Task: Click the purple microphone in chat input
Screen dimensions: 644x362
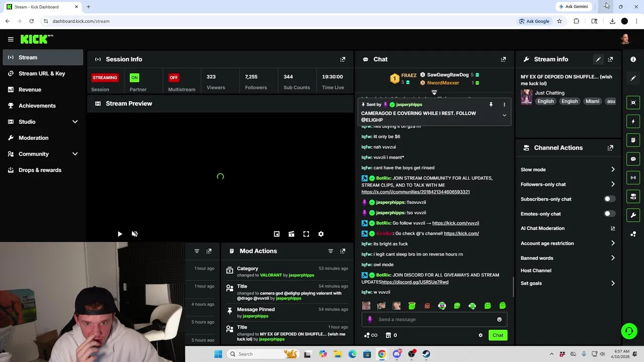Action: point(370,319)
